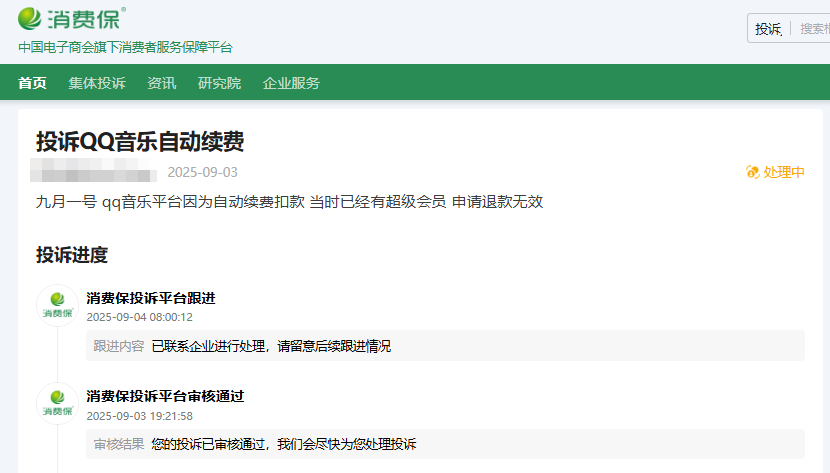This screenshot has width=830, height=473.
Task: Switch to the 资讯 section
Action: 161,83
